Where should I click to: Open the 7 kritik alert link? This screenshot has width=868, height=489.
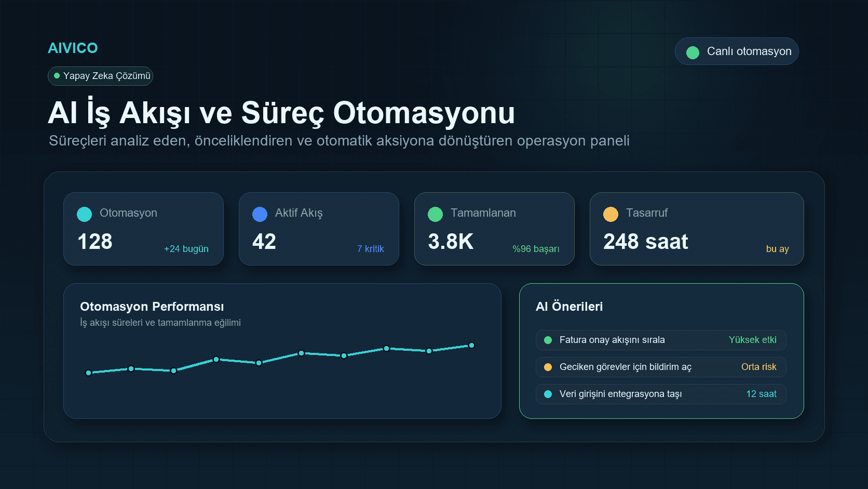(x=370, y=249)
